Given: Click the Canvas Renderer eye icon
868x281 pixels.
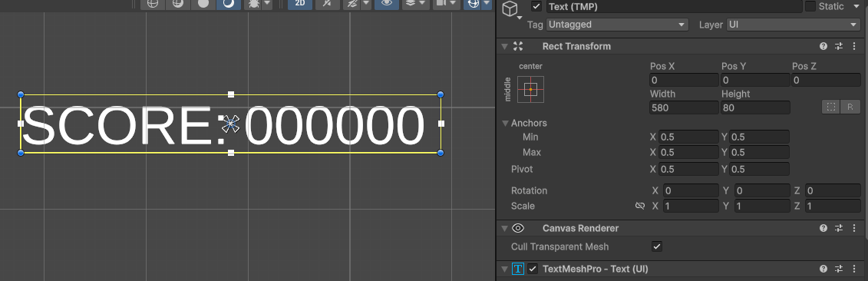Looking at the screenshot, I should pyautogui.click(x=518, y=228).
